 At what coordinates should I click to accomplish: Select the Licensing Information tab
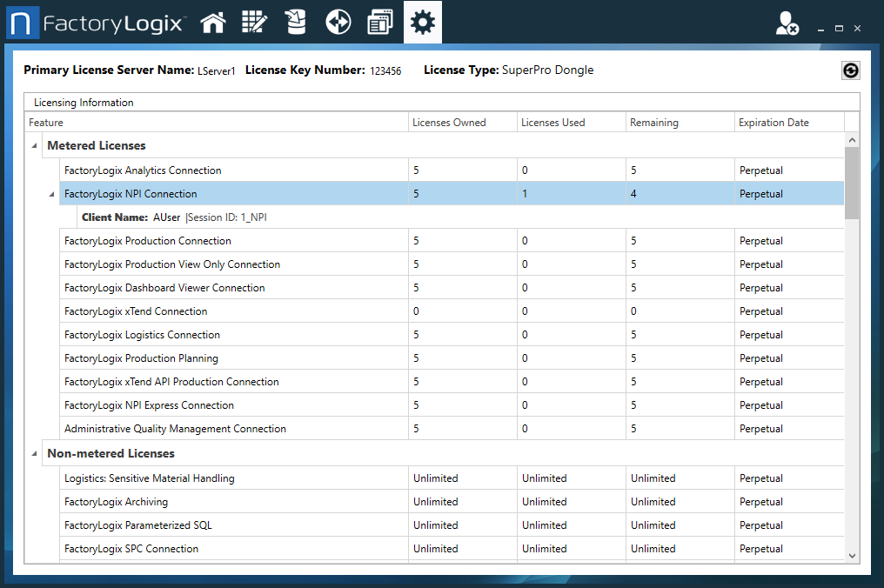click(84, 103)
